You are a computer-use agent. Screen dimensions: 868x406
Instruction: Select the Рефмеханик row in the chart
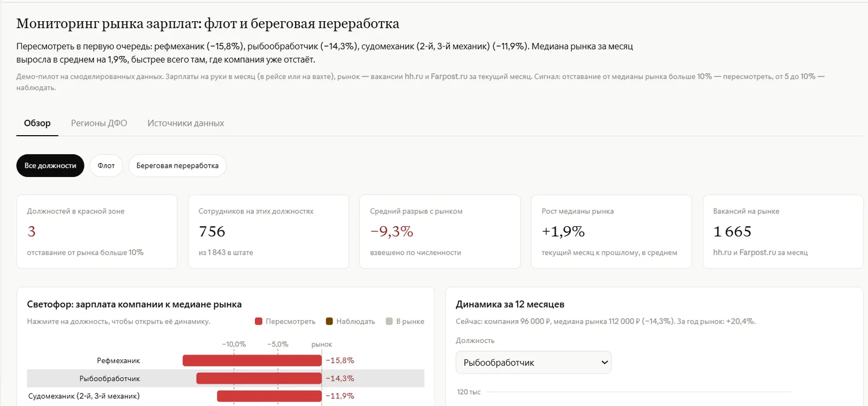pos(226,360)
